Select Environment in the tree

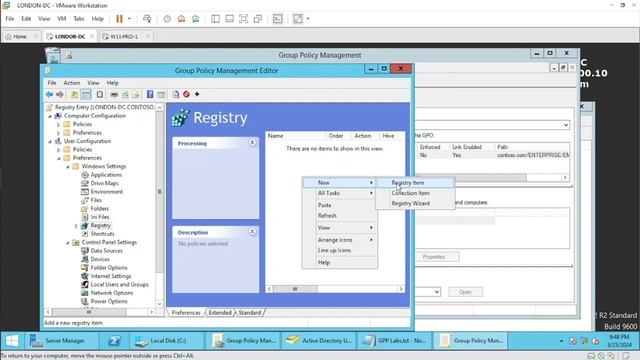[106, 191]
